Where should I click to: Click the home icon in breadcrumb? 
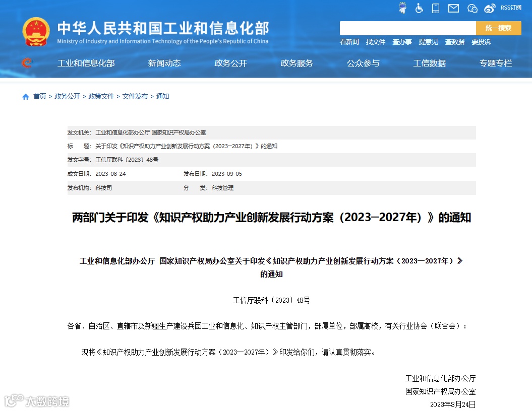(25, 97)
